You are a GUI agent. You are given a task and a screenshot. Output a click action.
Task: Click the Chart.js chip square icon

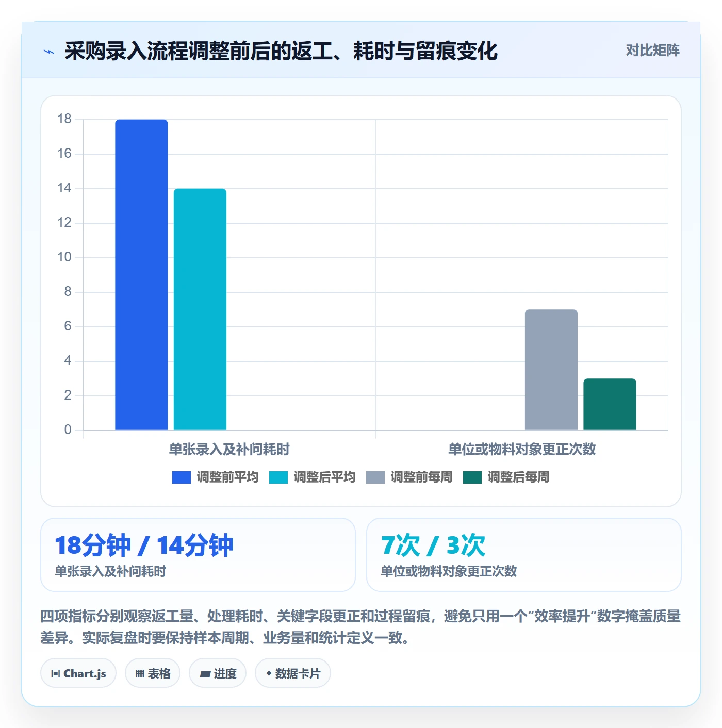coord(56,674)
